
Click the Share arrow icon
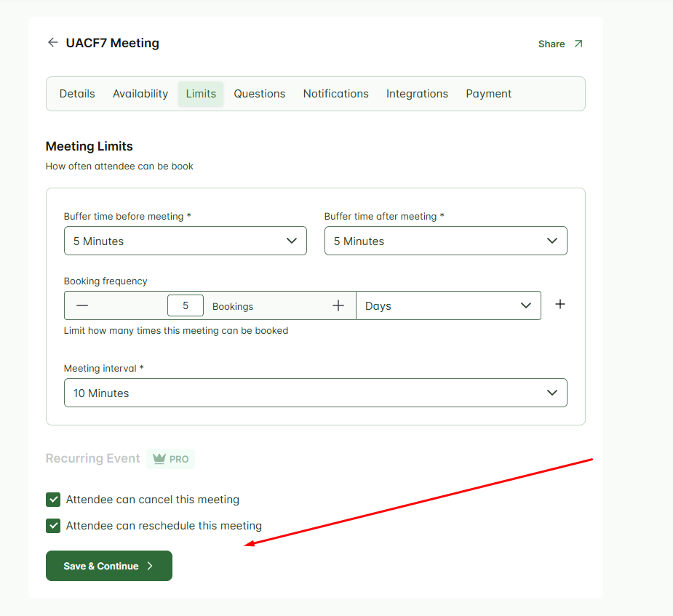(578, 44)
